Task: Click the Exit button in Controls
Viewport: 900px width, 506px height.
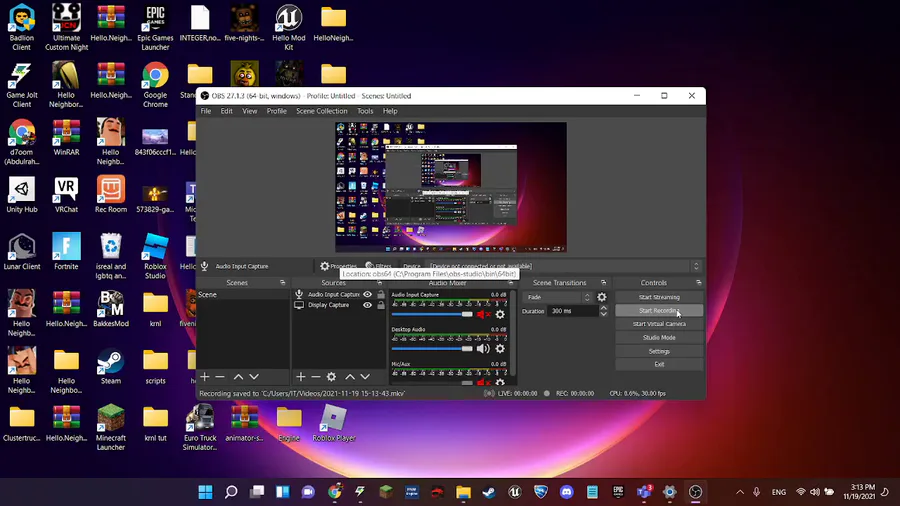Action: (x=659, y=364)
